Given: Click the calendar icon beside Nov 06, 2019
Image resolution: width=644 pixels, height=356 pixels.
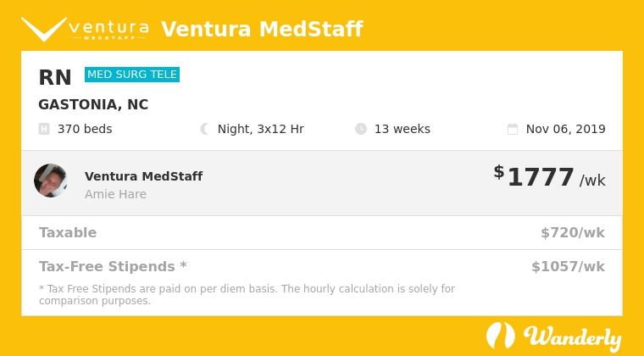Looking at the screenshot, I should (x=513, y=129).
